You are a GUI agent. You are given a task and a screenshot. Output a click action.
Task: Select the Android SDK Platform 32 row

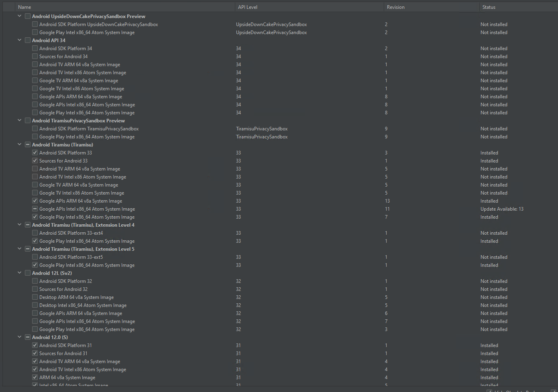(x=120, y=281)
